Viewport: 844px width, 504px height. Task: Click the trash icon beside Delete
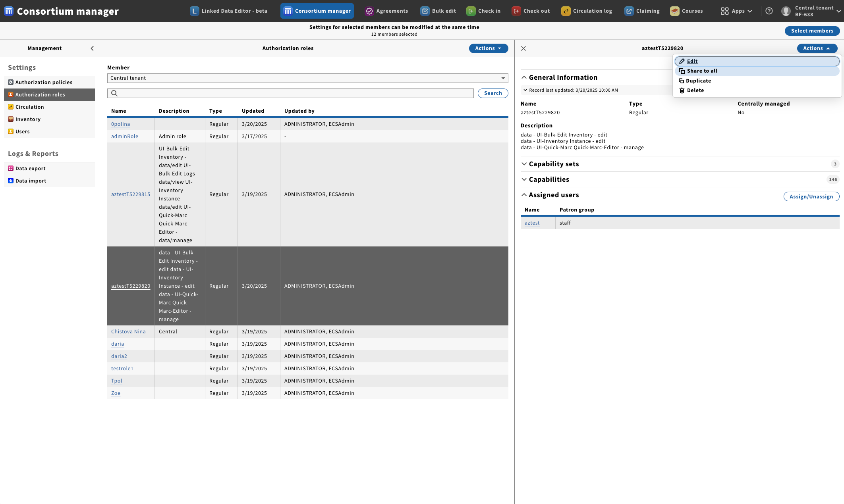coord(682,90)
